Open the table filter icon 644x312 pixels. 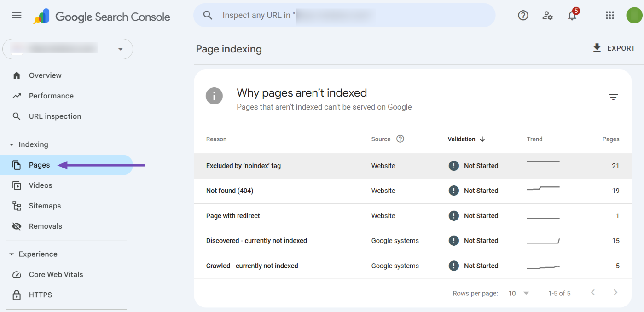pyautogui.click(x=613, y=97)
